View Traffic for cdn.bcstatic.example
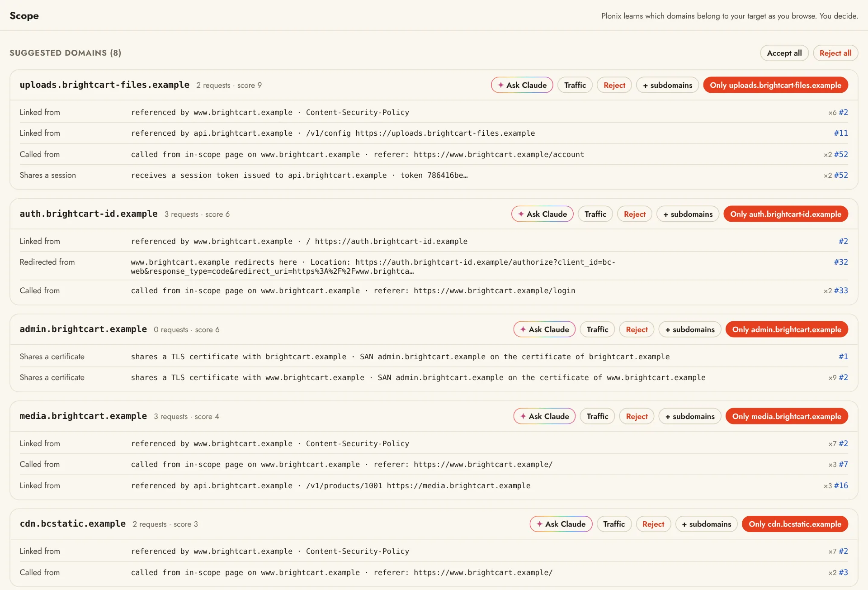Viewport: 868px width, 590px height. point(614,524)
